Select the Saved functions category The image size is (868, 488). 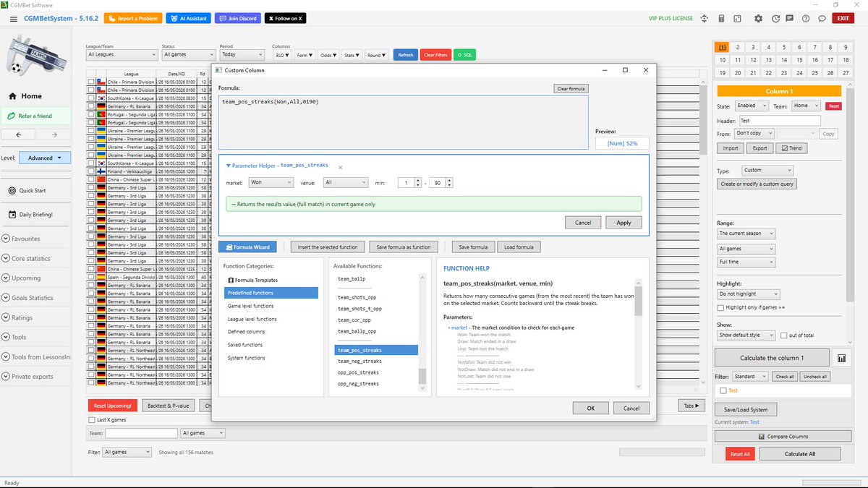coord(245,345)
